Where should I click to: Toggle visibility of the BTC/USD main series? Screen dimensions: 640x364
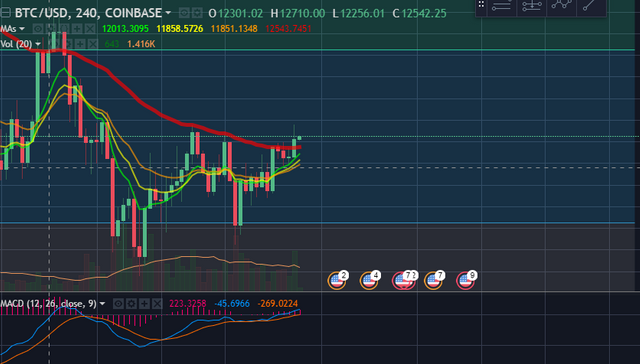pyautogui.click(x=184, y=13)
